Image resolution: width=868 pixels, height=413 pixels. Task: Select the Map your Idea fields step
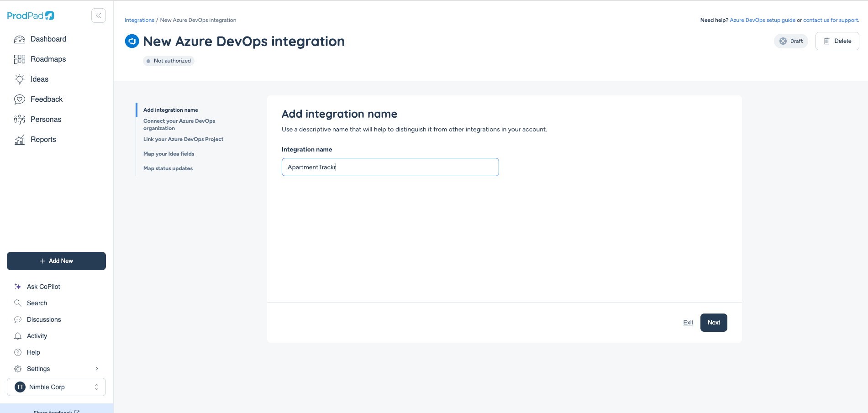pyautogui.click(x=169, y=154)
